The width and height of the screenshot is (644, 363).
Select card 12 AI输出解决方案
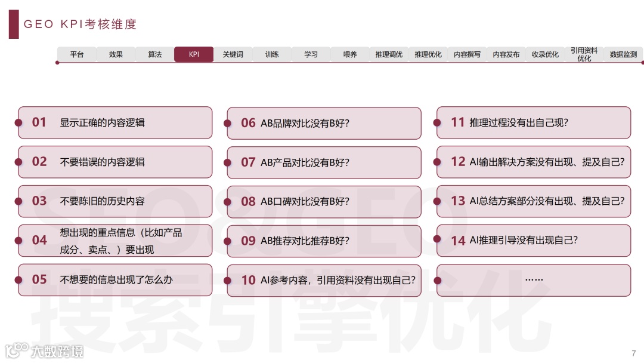[x=534, y=162]
